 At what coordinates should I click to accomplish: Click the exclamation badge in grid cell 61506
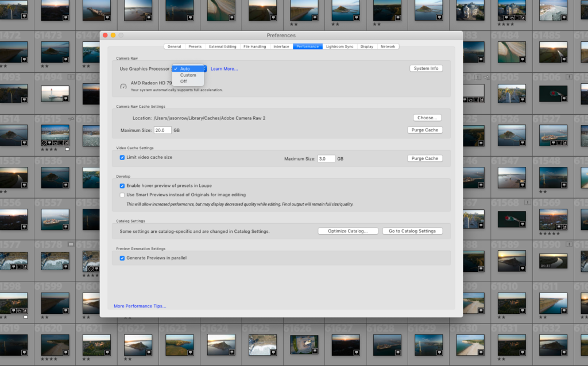pyautogui.click(x=569, y=77)
